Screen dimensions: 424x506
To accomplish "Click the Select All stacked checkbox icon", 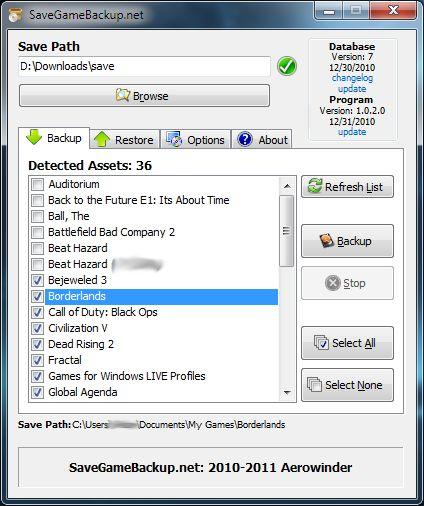I will click(321, 343).
